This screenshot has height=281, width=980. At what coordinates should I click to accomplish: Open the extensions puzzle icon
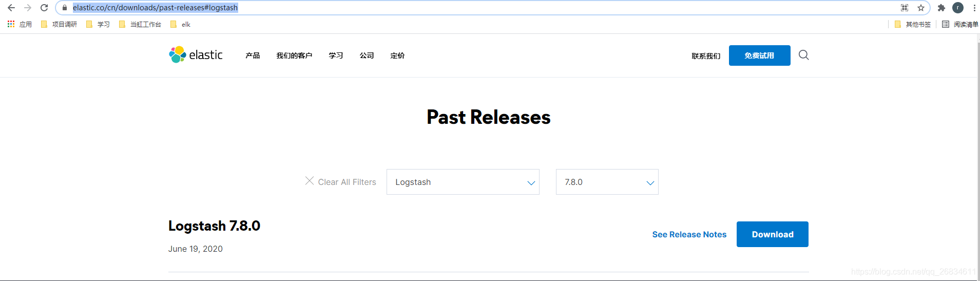pyautogui.click(x=941, y=8)
